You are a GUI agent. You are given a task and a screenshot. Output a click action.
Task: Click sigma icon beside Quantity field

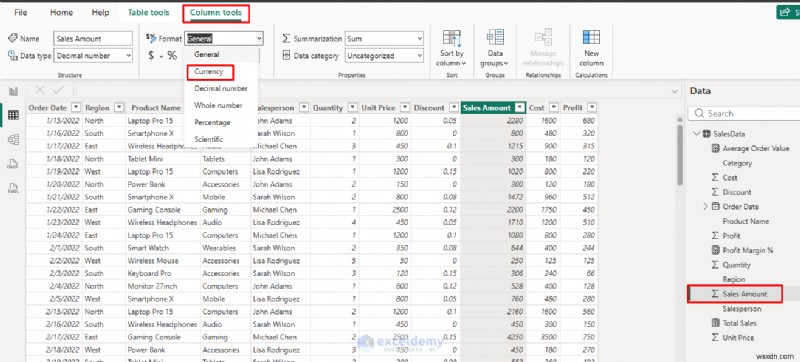point(715,265)
